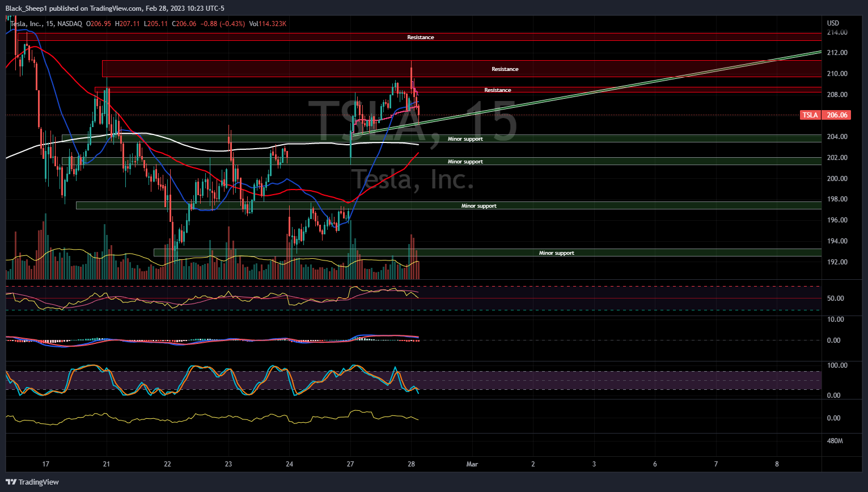Click the 214.00 price axis label
The image size is (868, 492).
tap(837, 32)
